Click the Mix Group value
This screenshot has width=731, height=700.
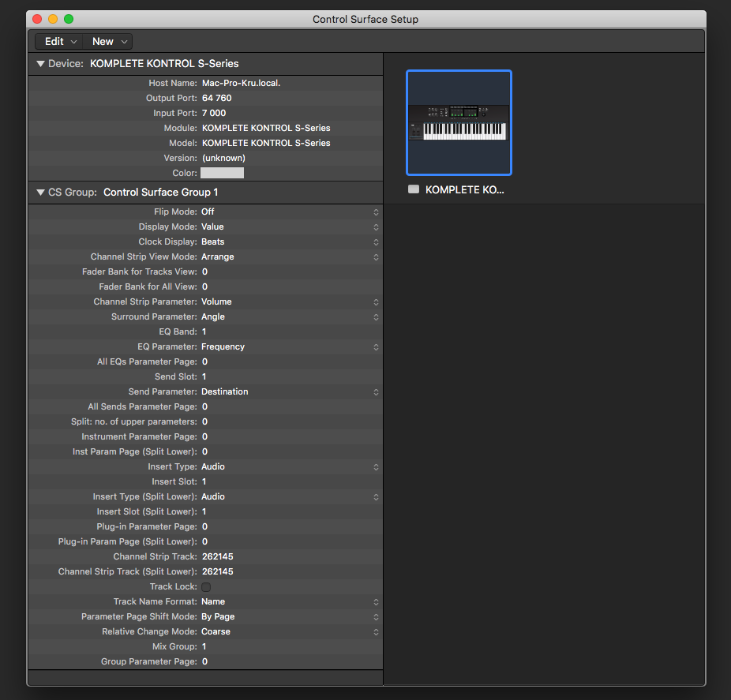click(x=204, y=646)
